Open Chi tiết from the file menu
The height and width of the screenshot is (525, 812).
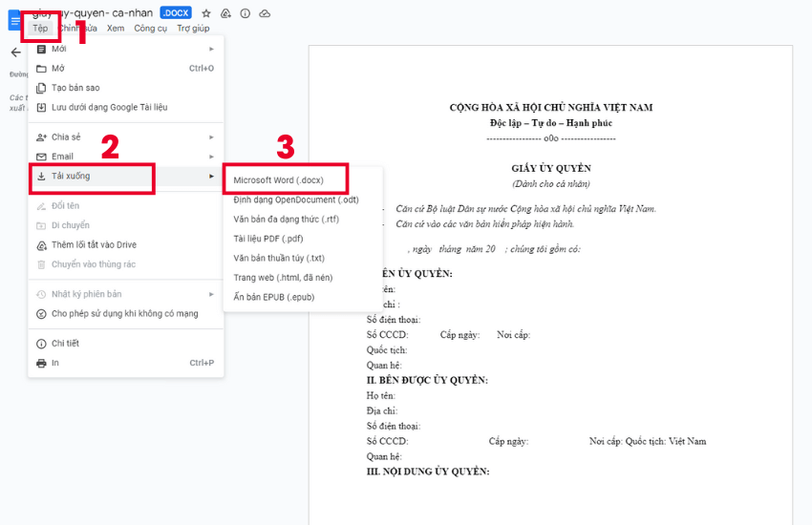pos(126,344)
